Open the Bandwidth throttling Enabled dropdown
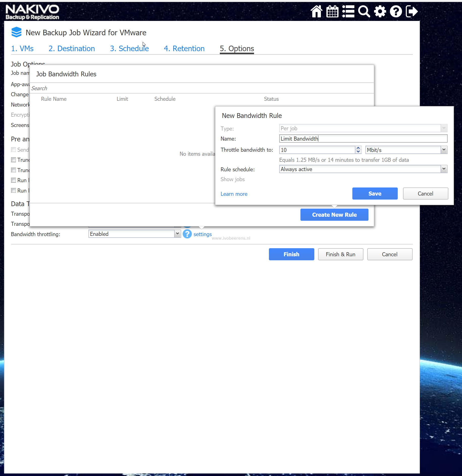The image size is (462, 476). point(135,234)
